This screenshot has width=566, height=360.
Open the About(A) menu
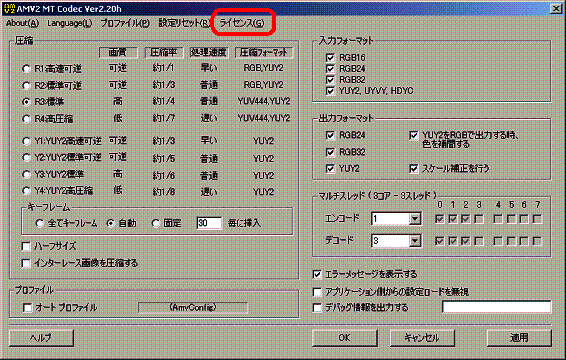tap(22, 23)
